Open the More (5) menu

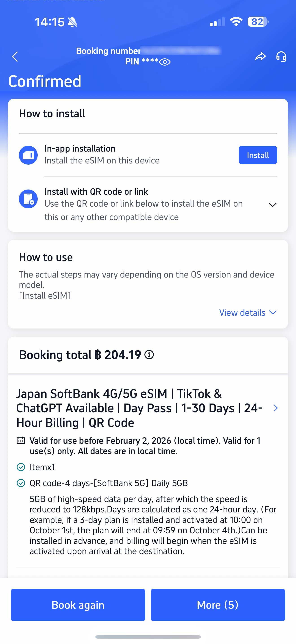217,605
